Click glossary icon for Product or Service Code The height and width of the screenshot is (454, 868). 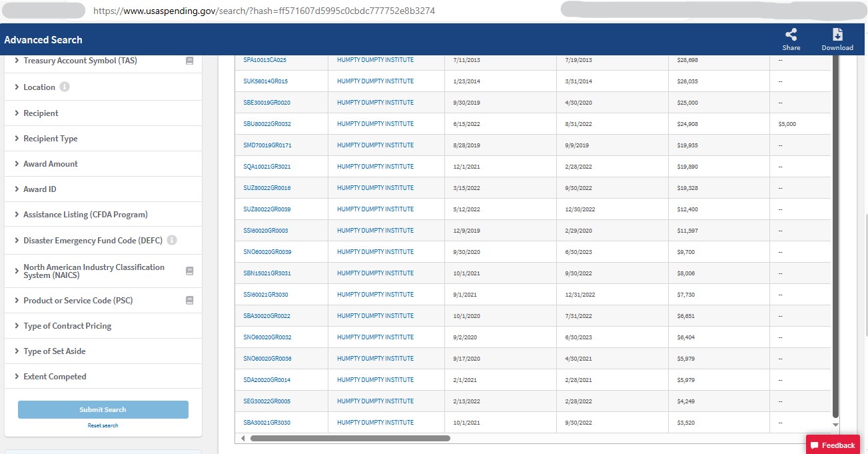point(189,301)
